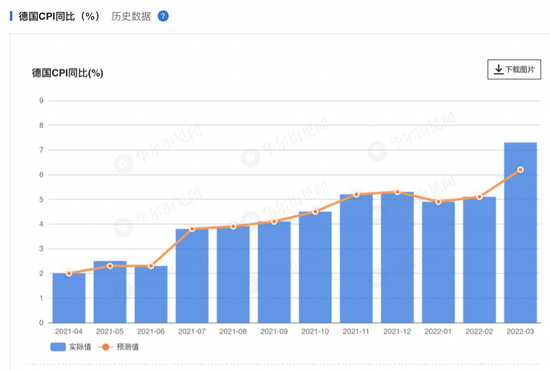
Task: Click the forecast point for 2022-01
Action: click(438, 202)
